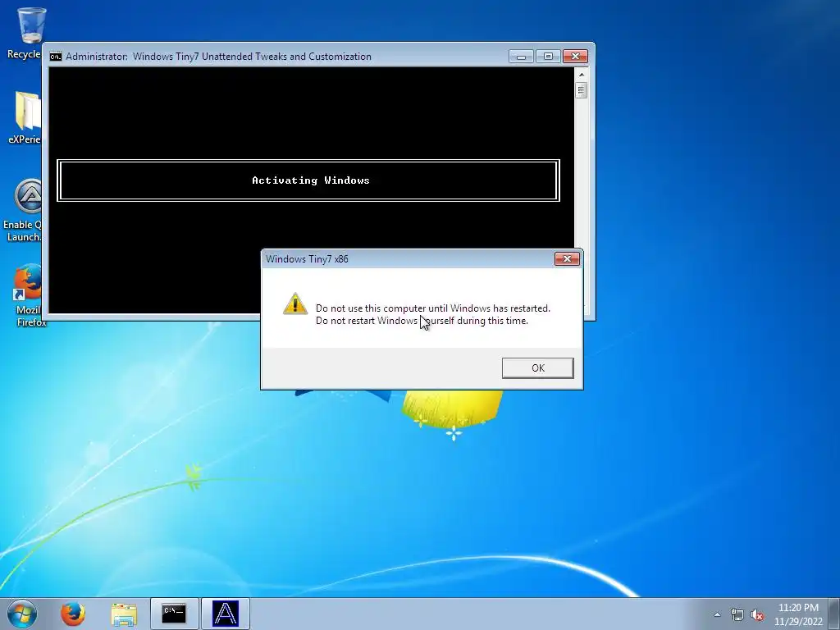Launch Firefox from the taskbar
This screenshot has height=630, width=840.
coord(73,614)
